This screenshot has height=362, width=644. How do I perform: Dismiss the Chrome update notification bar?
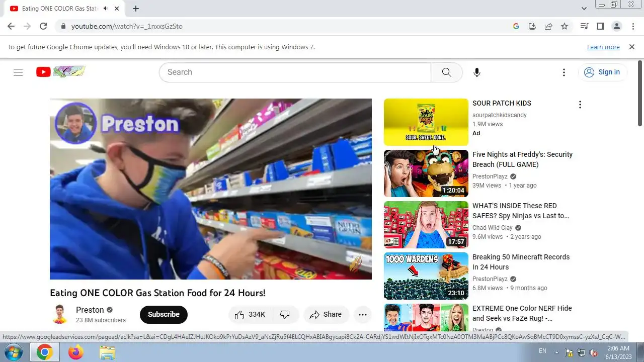pyautogui.click(x=632, y=47)
